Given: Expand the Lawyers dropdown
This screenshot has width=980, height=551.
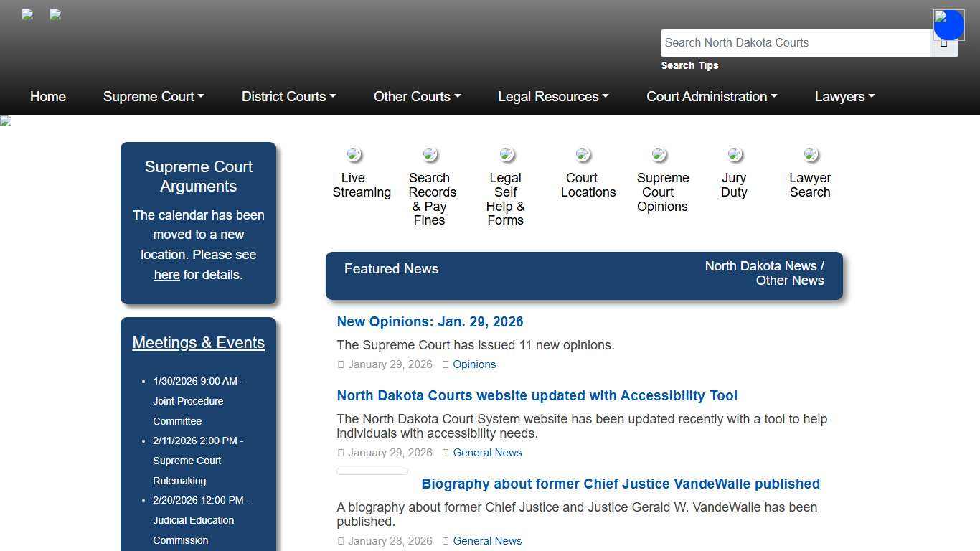Looking at the screenshot, I should 844,96.
